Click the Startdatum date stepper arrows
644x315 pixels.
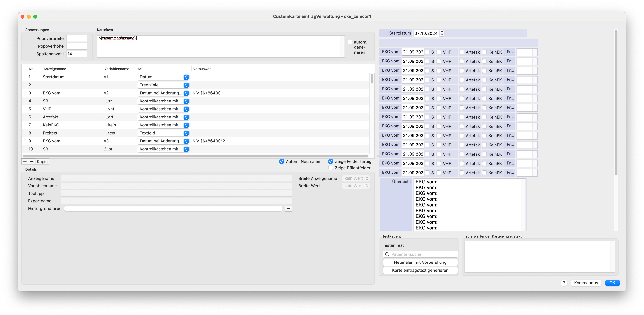pos(442,33)
